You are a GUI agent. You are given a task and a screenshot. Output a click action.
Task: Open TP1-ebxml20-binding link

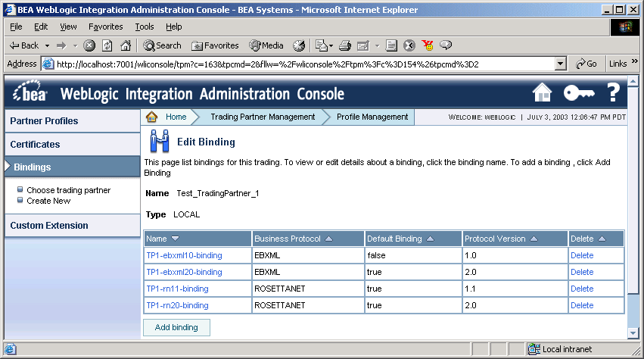click(x=184, y=272)
